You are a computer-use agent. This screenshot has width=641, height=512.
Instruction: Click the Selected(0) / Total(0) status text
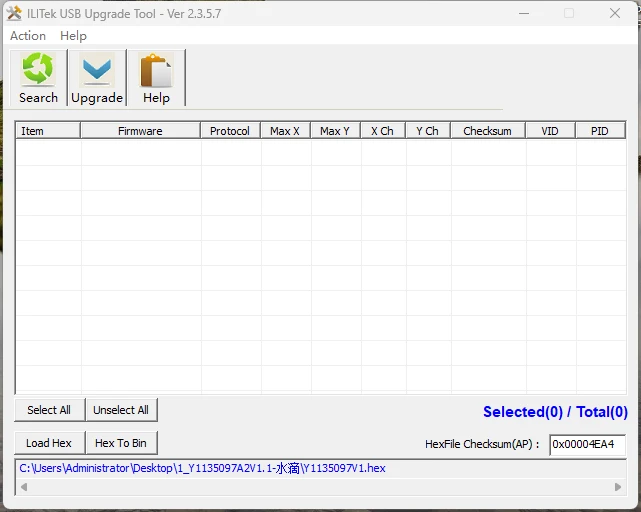[555, 412]
